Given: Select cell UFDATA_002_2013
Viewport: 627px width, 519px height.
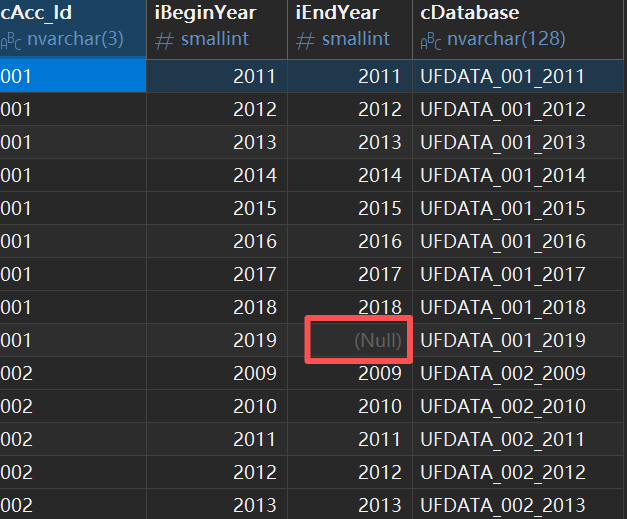Looking at the screenshot, I should [518, 504].
